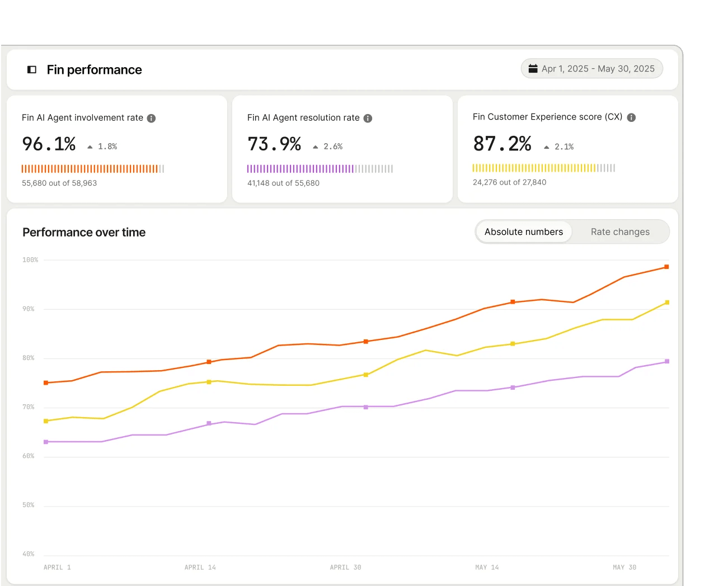Click the orange involvement rate progress bar
Screen dimensions: 728x586
(92, 169)
